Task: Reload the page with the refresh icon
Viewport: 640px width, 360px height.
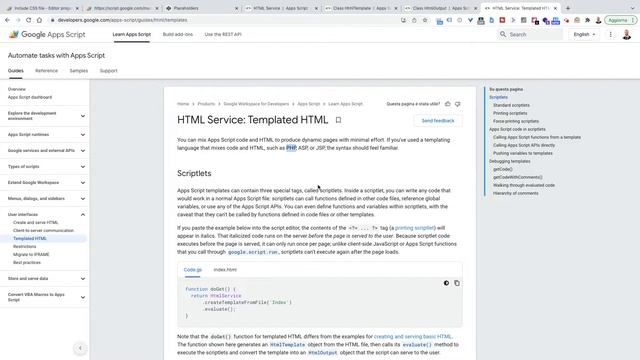Action: tap(29, 20)
